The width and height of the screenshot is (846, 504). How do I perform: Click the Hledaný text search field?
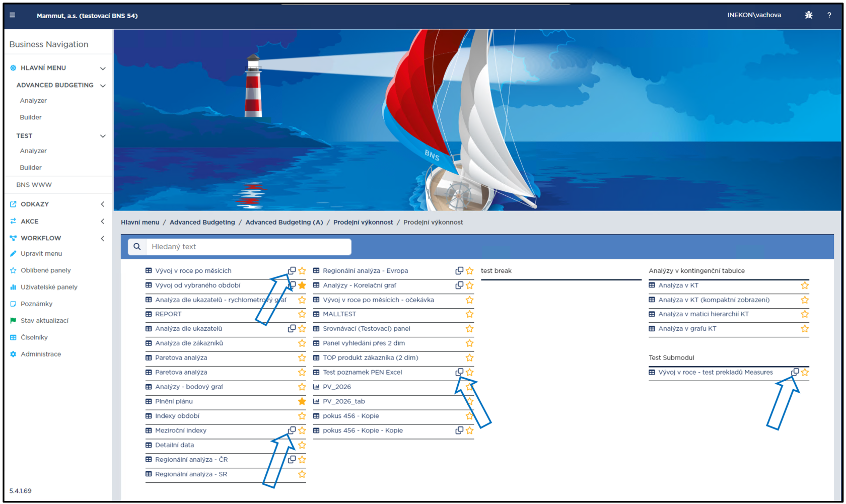(248, 247)
